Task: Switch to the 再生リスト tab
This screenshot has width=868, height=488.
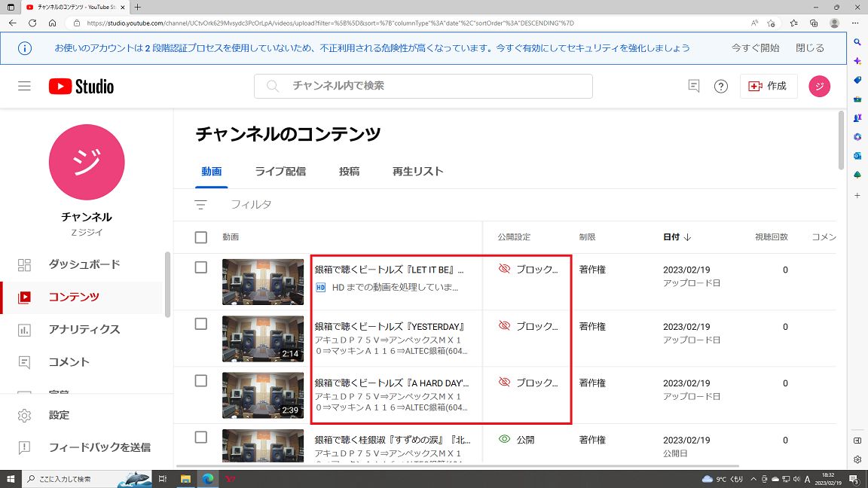Action: click(417, 172)
